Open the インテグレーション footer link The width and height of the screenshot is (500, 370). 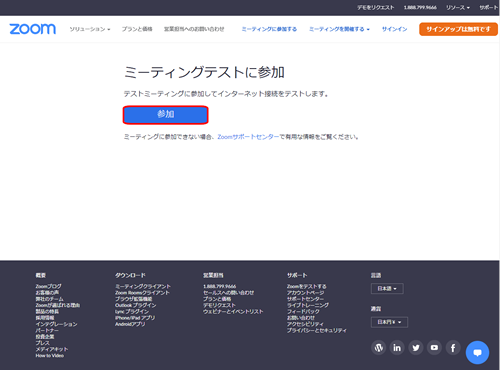(56, 324)
